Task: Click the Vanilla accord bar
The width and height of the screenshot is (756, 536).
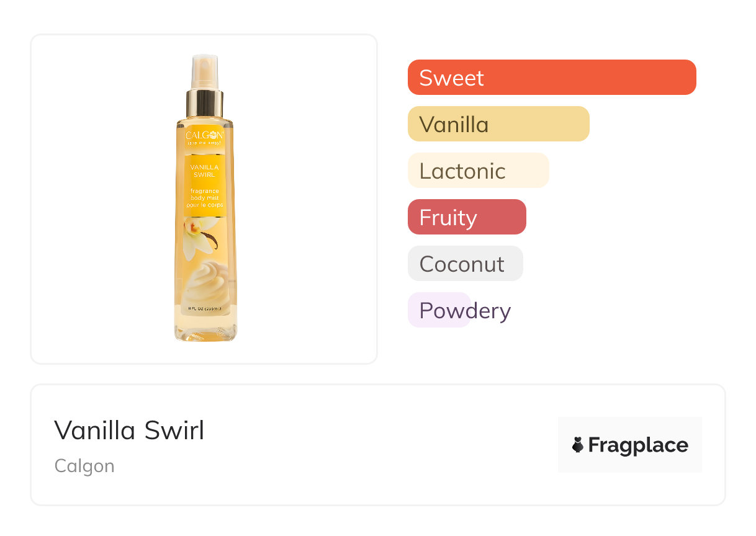Action: pyautogui.click(x=498, y=124)
